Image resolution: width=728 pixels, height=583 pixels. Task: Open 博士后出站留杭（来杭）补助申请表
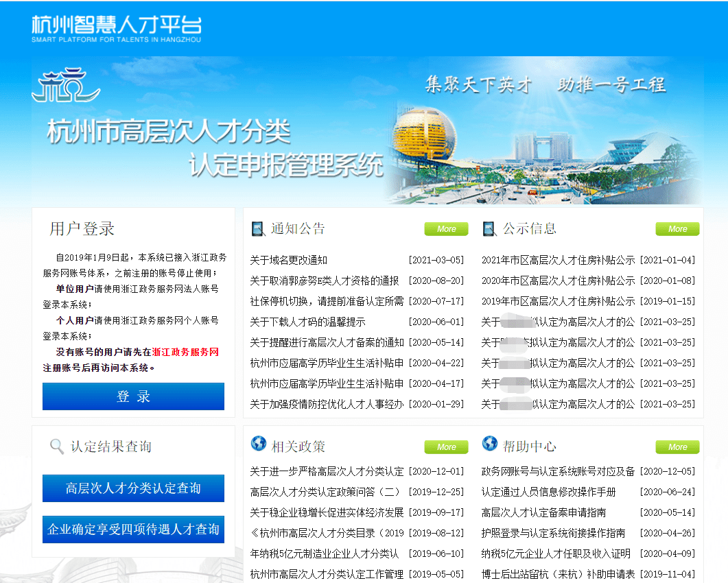click(558, 574)
